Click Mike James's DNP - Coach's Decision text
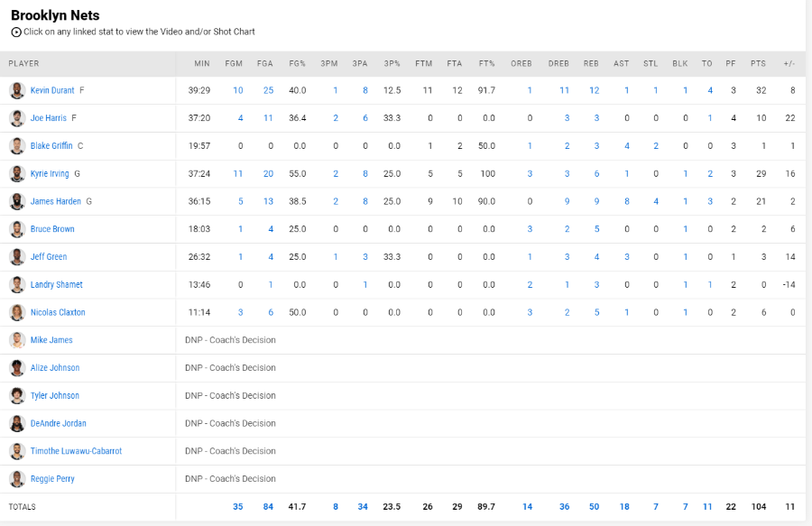Viewport: 812px width, 526px height. (x=230, y=340)
